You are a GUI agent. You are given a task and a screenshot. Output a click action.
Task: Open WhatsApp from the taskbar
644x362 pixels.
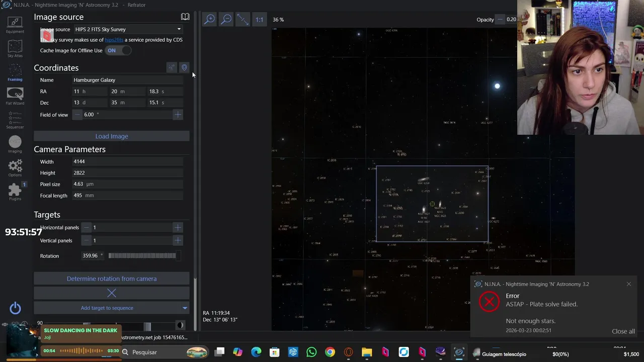(x=311, y=352)
